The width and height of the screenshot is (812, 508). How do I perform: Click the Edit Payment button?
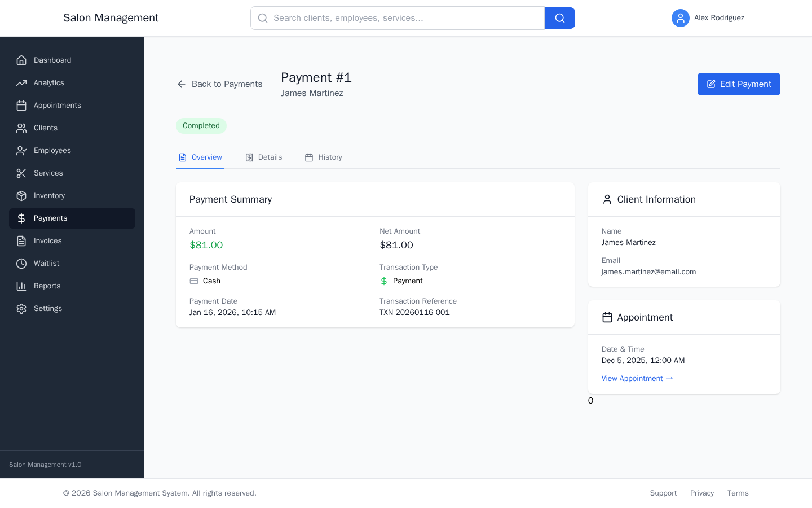coord(739,84)
